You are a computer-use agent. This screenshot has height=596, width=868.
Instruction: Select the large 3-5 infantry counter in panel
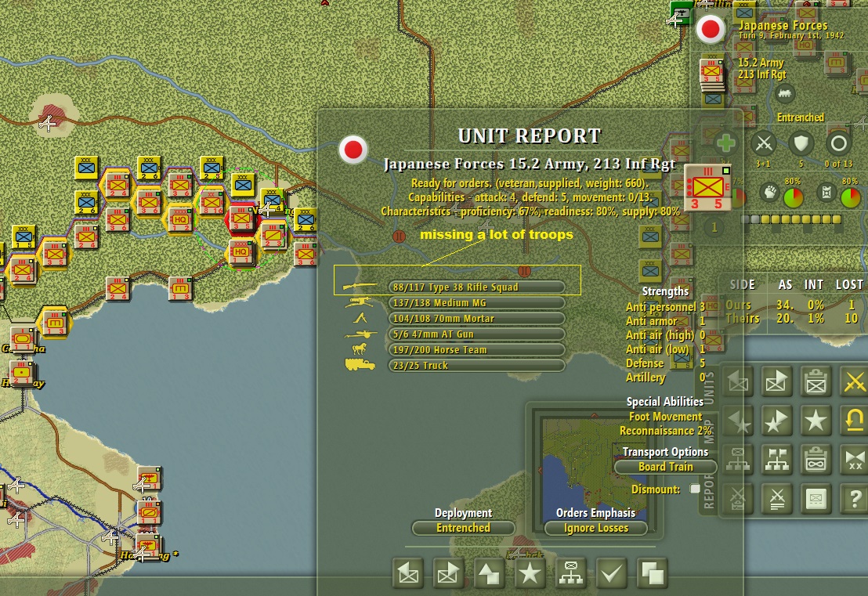708,188
